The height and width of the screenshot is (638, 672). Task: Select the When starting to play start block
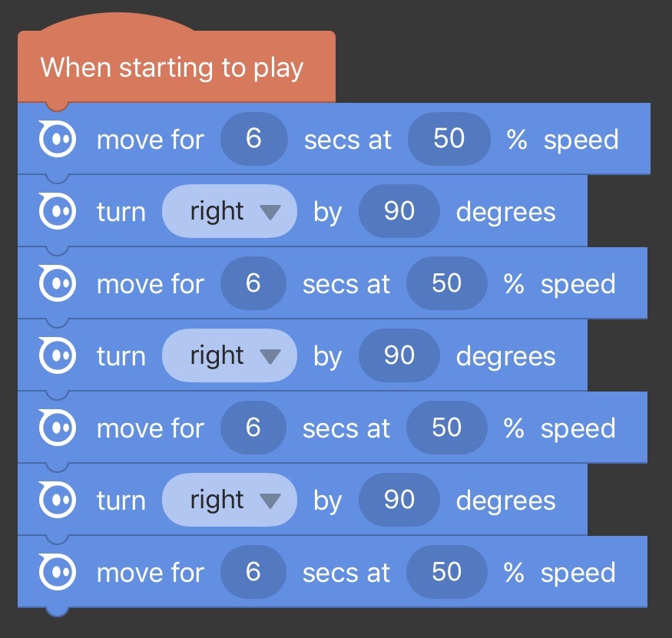(177, 68)
